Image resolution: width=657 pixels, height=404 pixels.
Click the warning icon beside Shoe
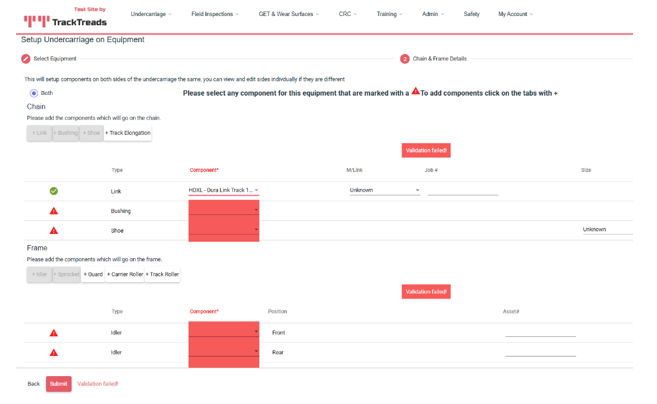point(54,230)
